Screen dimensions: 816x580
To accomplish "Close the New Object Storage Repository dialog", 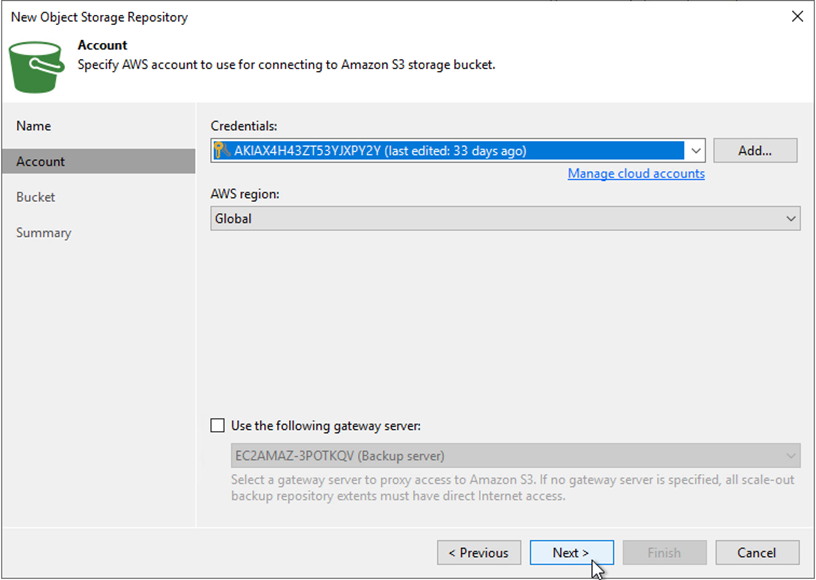I will (796, 17).
